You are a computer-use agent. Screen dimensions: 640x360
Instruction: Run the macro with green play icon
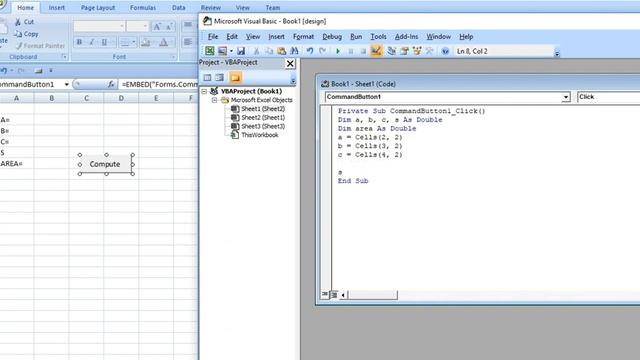tap(338, 51)
